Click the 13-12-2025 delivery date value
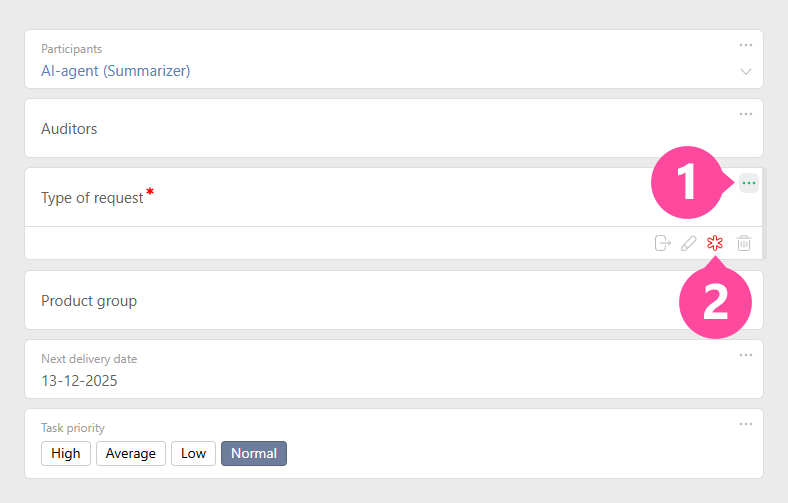This screenshot has height=503, width=788. 79,381
